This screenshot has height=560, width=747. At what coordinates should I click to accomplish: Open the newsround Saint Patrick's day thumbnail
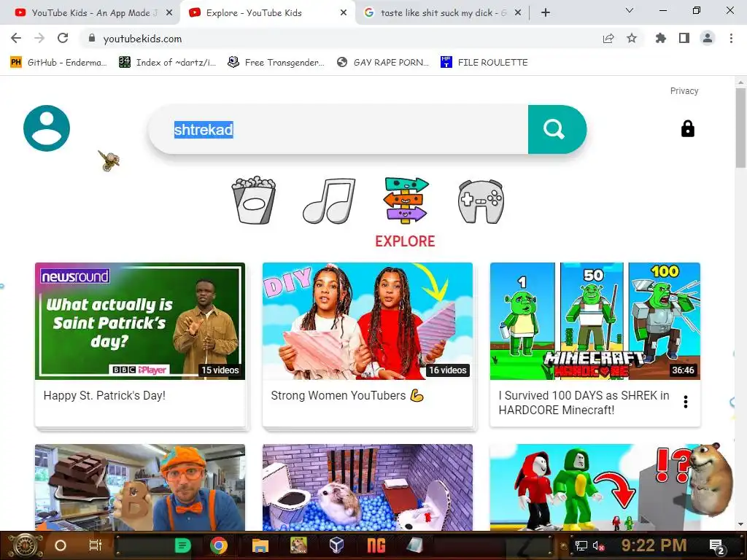point(140,321)
